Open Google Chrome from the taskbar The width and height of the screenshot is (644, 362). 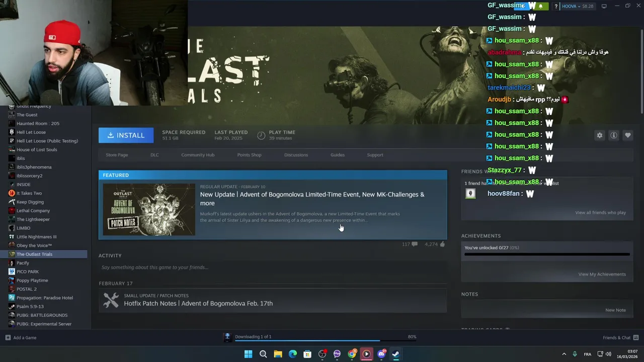point(352,354)
